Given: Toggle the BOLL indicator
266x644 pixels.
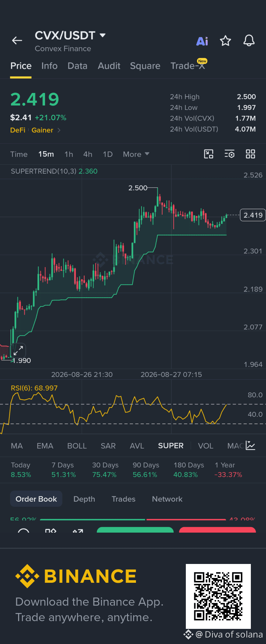Looking at the screenshot, I should [x=77, y=446].
